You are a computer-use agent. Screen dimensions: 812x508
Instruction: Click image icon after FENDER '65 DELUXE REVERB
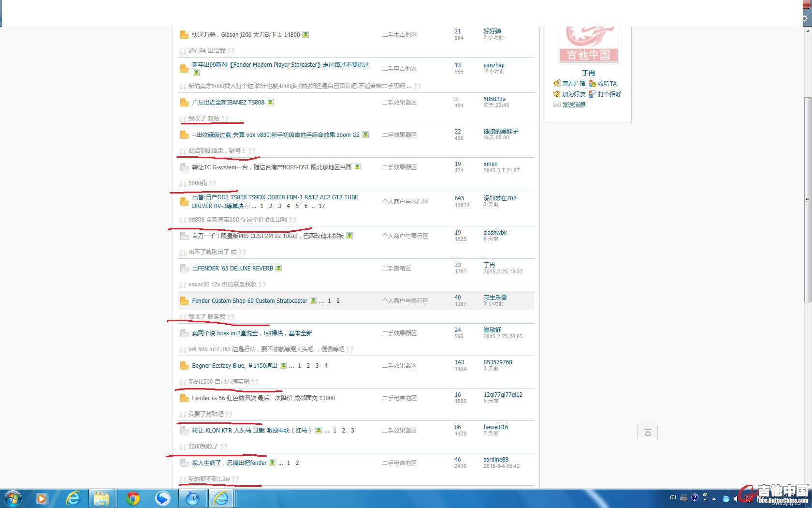click(278, 268)
